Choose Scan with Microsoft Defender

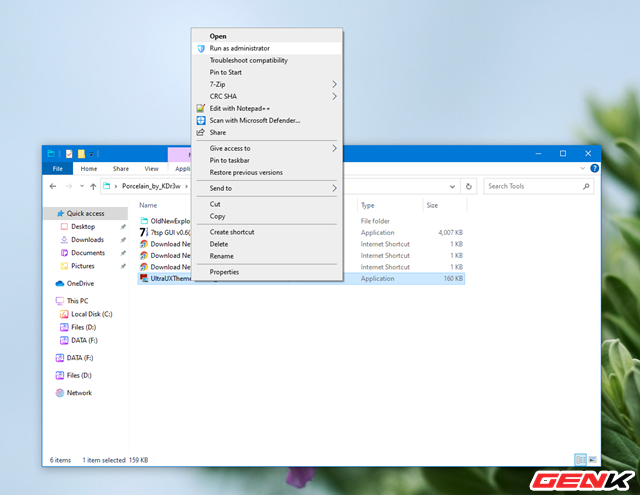pos(267,120)
